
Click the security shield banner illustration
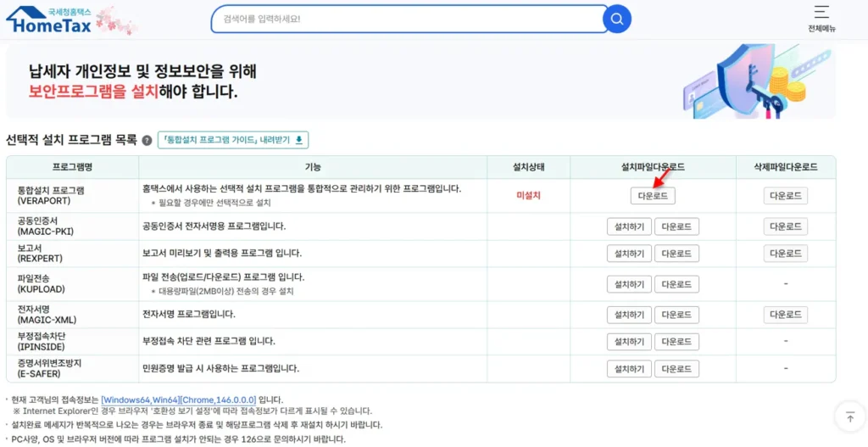click(x=757, y=81)
